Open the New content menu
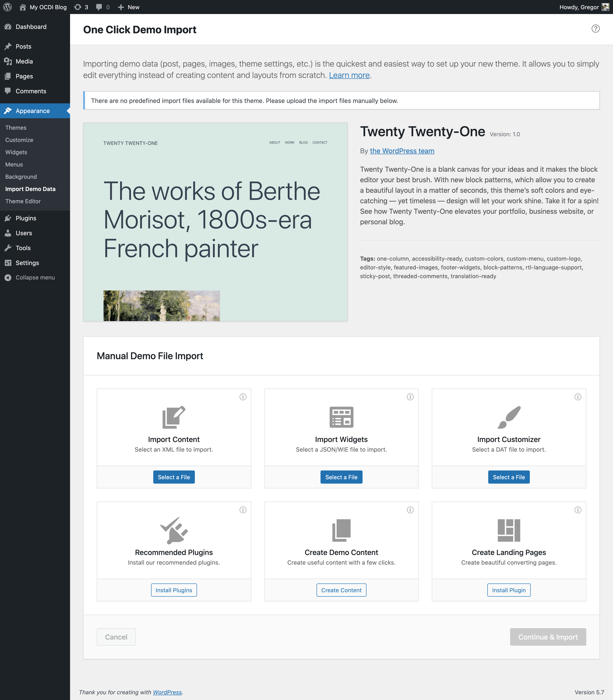 (x=129, y=7)
